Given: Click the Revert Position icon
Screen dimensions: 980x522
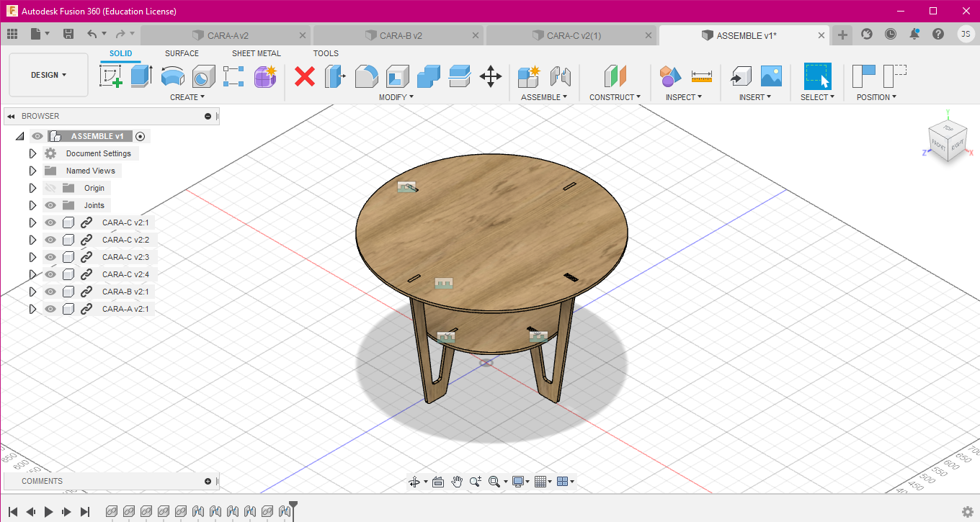Looking at the screenshot, I should coord(895,76).
